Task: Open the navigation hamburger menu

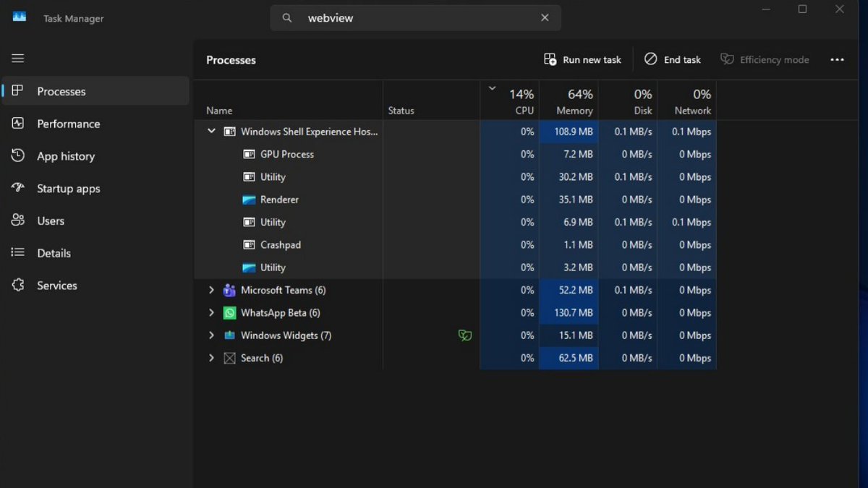Action: point(17,58)
